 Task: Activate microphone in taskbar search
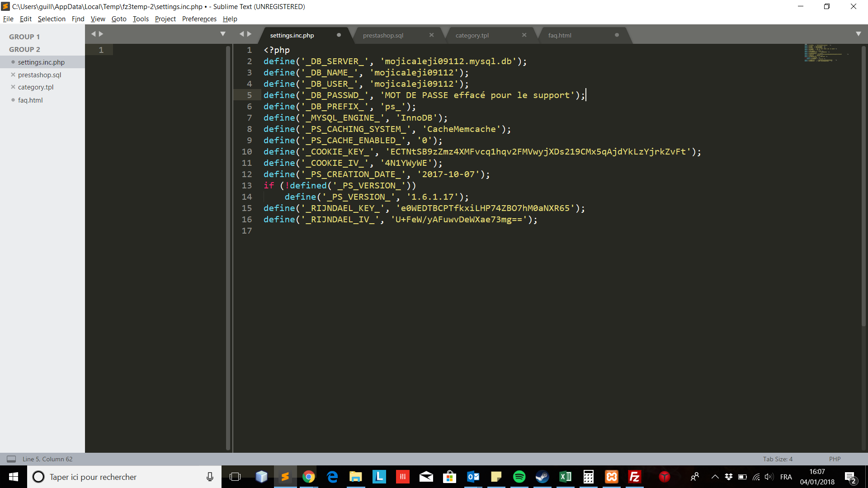pyautogui.click(x=210, y=477)
